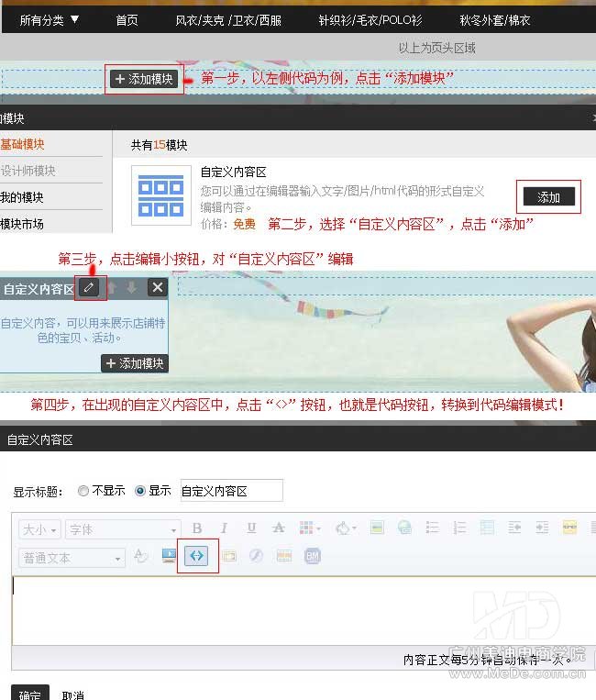
Task: Click the source code <> button in editor
Action: (196, 555)
